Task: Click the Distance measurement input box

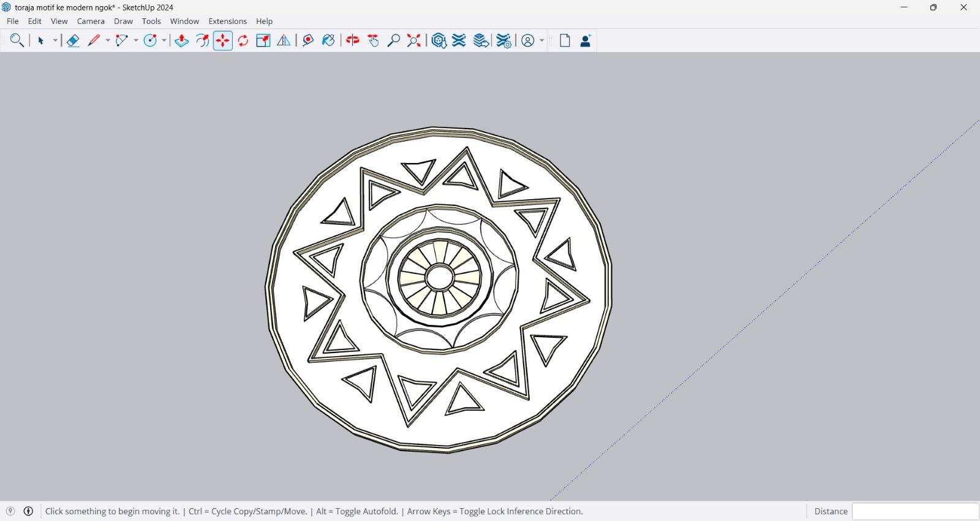Action: coord(915,511)
